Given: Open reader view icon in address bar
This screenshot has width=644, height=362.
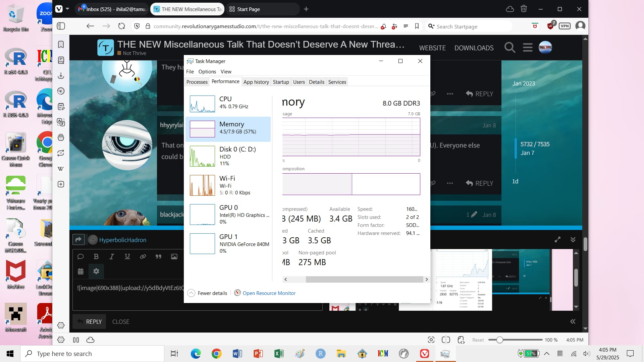Looking at the screenshot, I should click(x=406, y=26).
